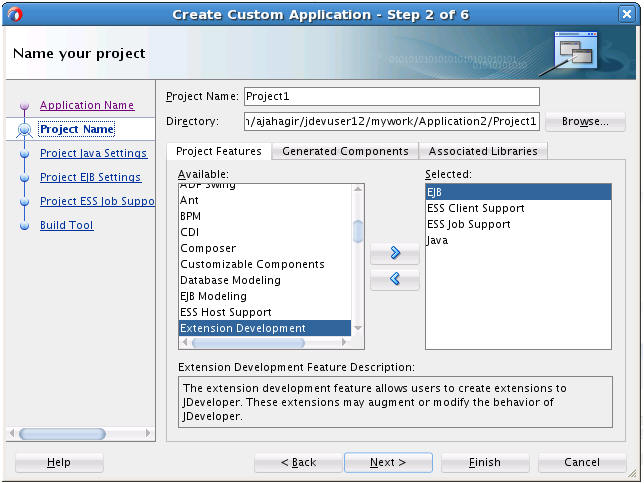This screenshot has height=483, width=644.
Task: Select Java in the Selected list
Action: click(518, 240)
